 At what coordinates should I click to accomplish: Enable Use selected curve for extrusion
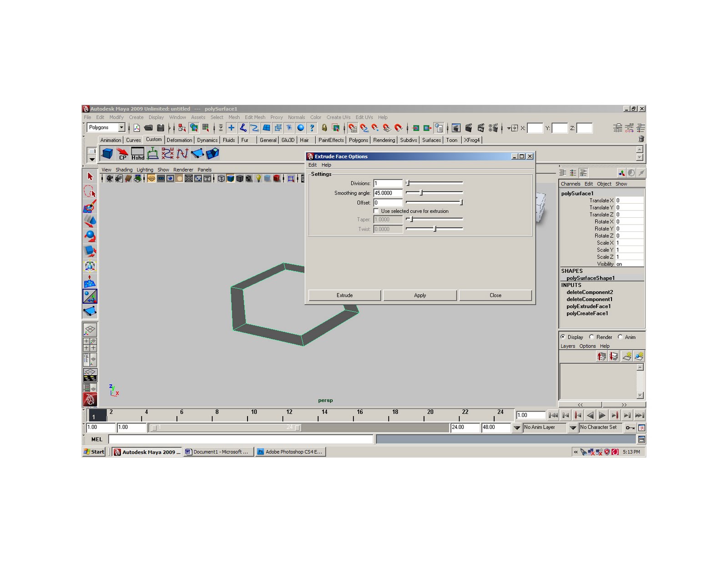[376, 211]
